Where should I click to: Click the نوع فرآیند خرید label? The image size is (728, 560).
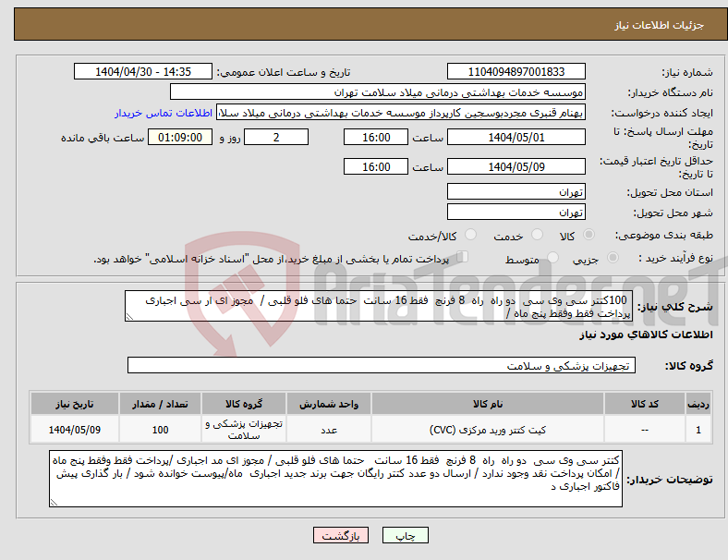676,258
